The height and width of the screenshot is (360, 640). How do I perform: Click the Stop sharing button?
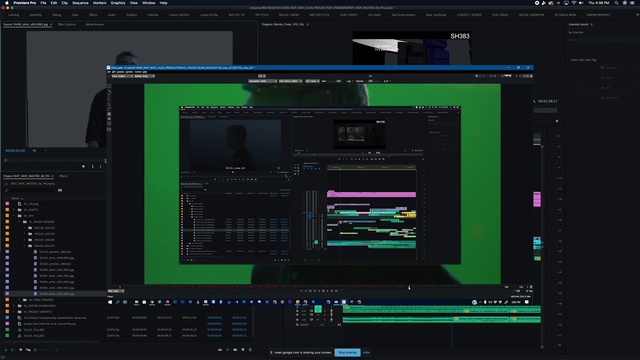coord(347,352)
